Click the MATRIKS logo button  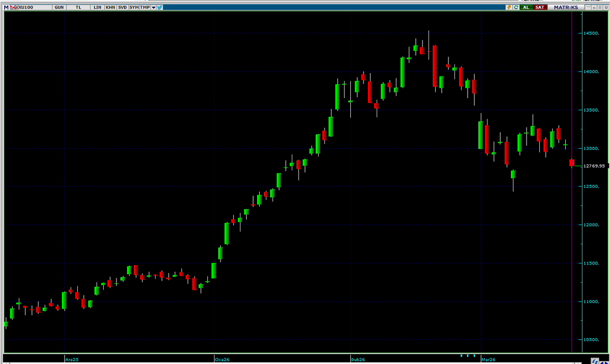(x=566, y=8)
